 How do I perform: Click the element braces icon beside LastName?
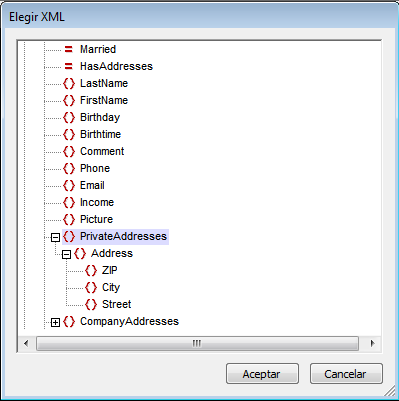(69, 83)
